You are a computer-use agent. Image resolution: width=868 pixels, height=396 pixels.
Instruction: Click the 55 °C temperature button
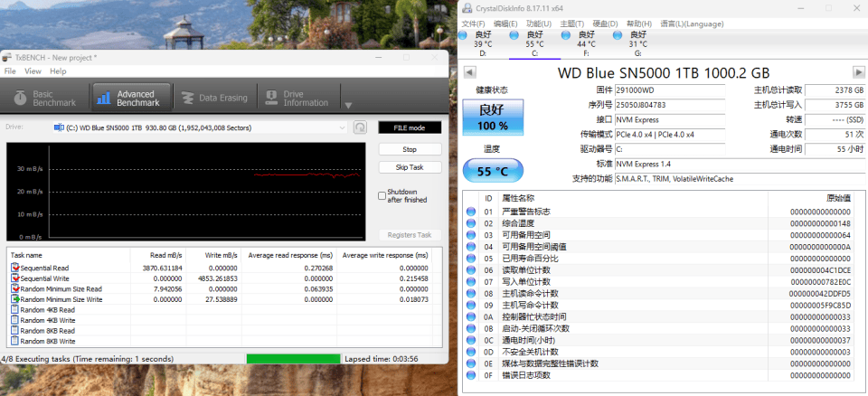tap(492, 171)
